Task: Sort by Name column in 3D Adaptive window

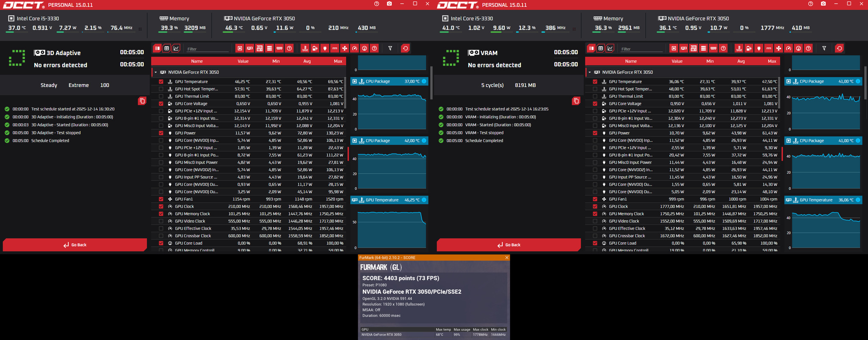Action: (197, 61)
